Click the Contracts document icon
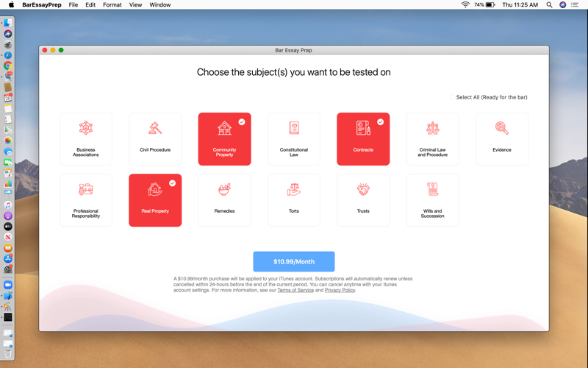This screenshot has height=368, width=588. [x=363, y=128]
